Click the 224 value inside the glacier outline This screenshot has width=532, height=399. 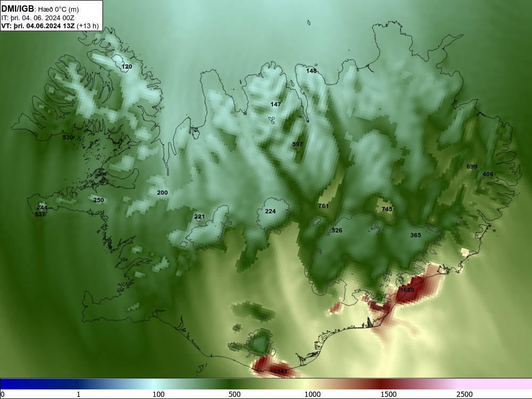[x=270, y=211]
